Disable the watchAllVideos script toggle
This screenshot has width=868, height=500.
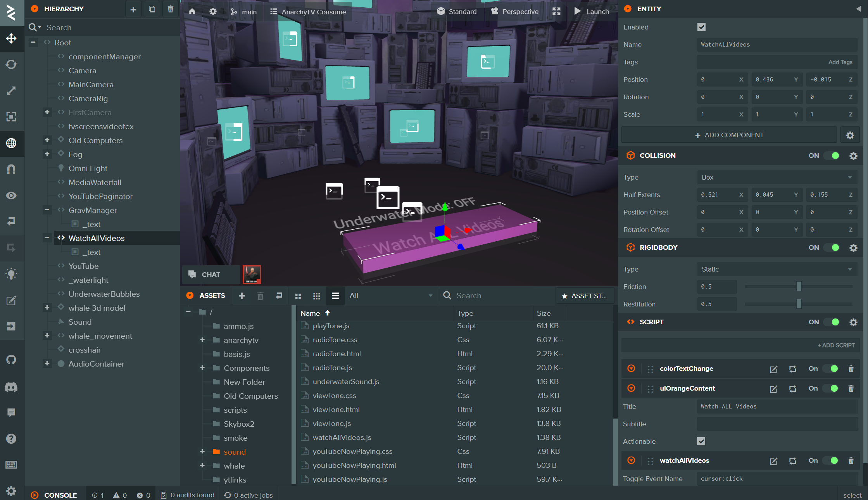tap(831, 460)
